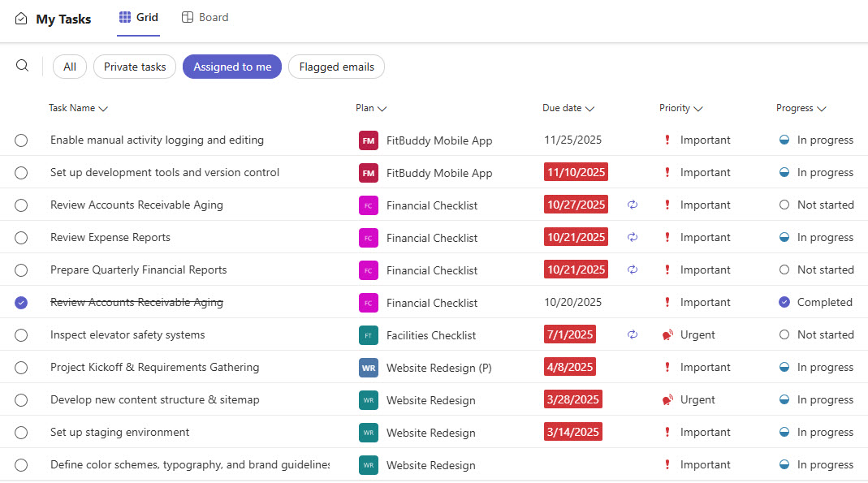Image resolution: width=868 pixels, height=483 pixels.
Task: Uncheck completed Review Accounts Receivable Aging task
Action: pos(21,303)
